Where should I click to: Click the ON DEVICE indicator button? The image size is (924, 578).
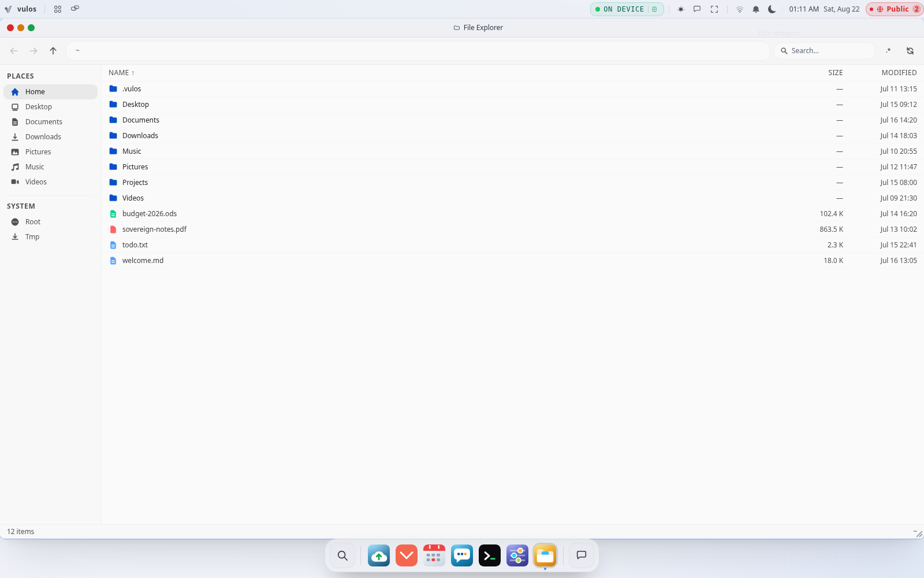tap(627, 9)
